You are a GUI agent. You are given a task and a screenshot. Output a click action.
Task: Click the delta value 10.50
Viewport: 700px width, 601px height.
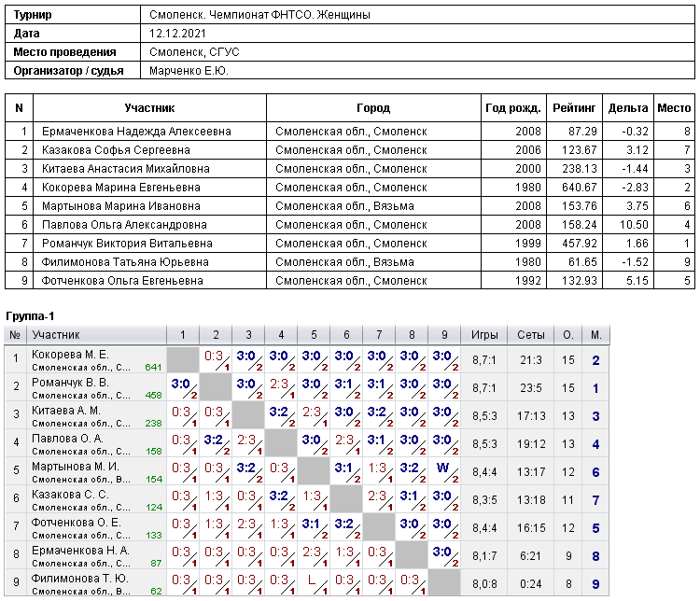[634, 225]
